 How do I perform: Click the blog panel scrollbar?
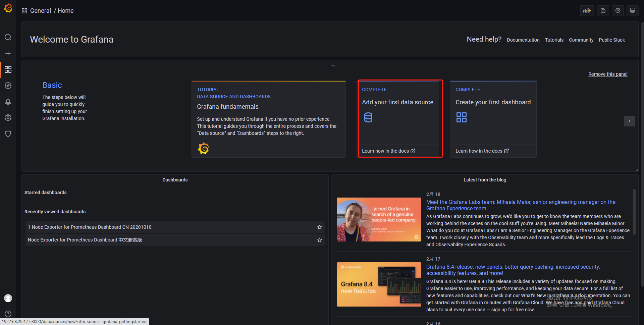point(634,212)
